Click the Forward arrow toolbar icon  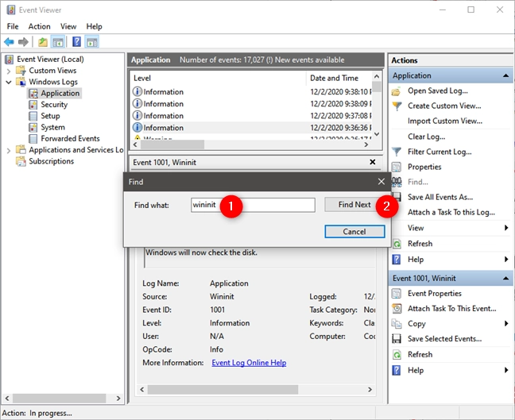pos(23,42)
